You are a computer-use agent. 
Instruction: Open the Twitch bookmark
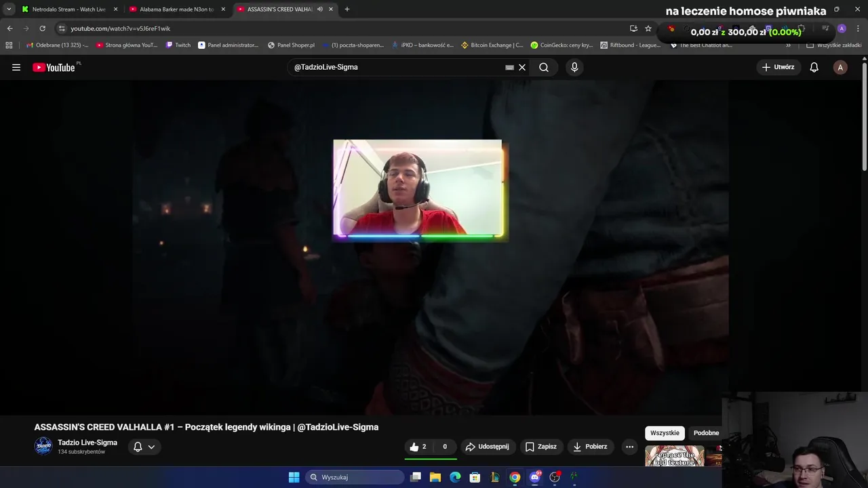coord(178,45)
